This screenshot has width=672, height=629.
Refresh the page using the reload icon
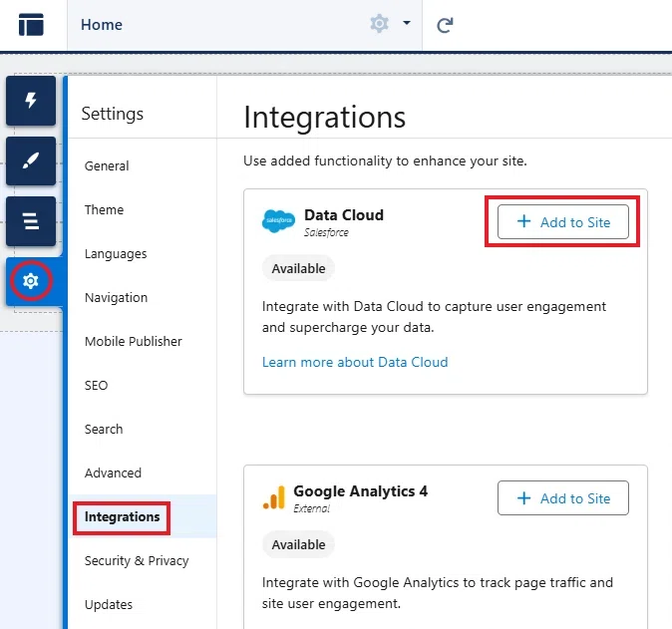tap(445, 25)
